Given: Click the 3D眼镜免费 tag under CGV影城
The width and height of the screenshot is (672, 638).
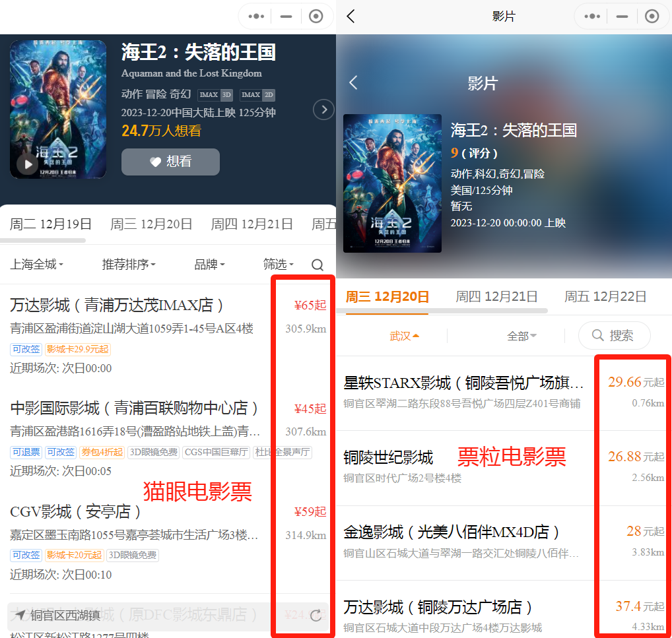Looking at the screenshot, I should pos(133,555).
